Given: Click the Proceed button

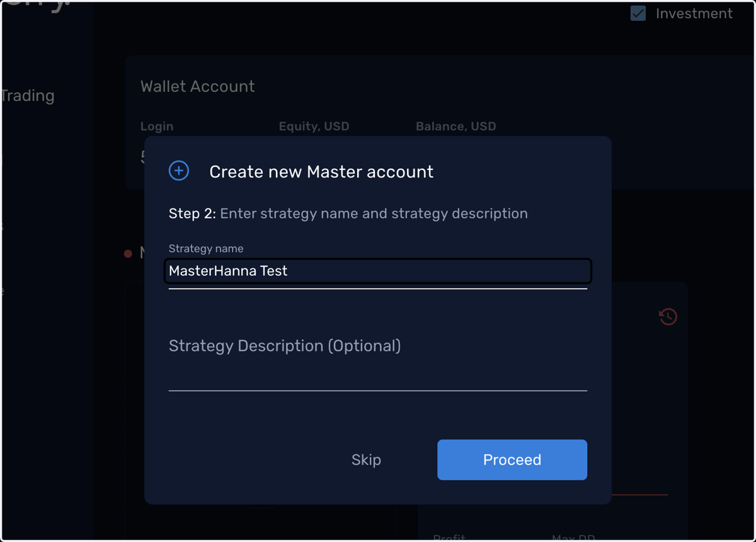Looking at the screenshot, I should click(x=512, y=460).
